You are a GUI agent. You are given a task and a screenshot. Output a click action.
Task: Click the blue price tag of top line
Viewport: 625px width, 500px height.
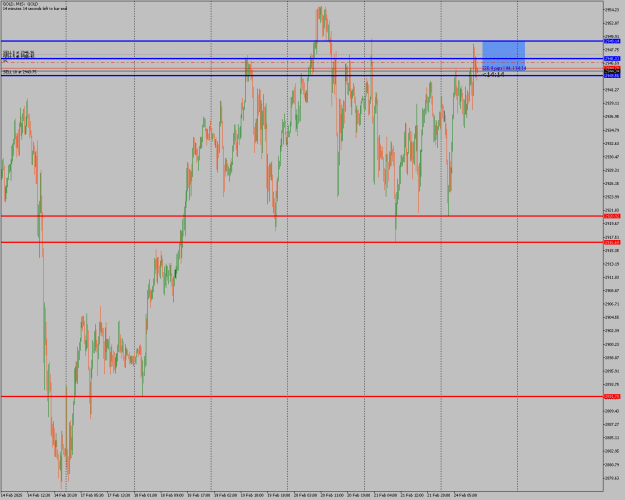click(x=613, y=41)
